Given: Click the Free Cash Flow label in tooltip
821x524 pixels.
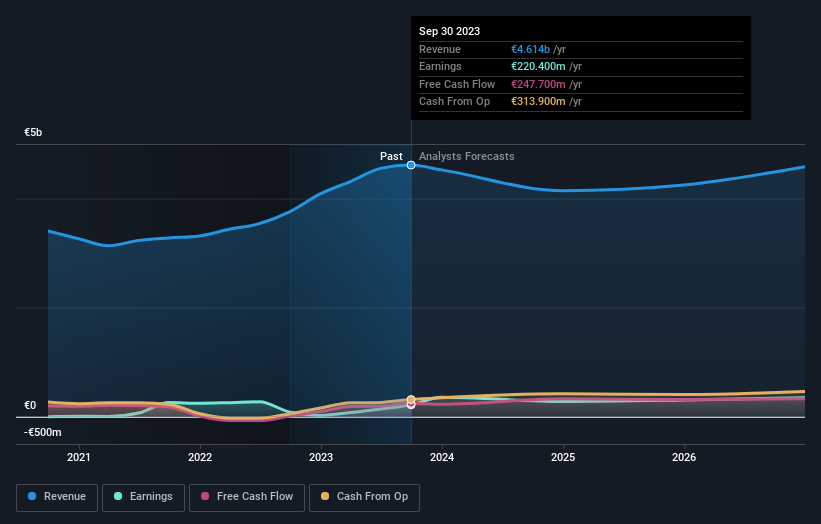Looking at the screenshot, I should (457, 84).
